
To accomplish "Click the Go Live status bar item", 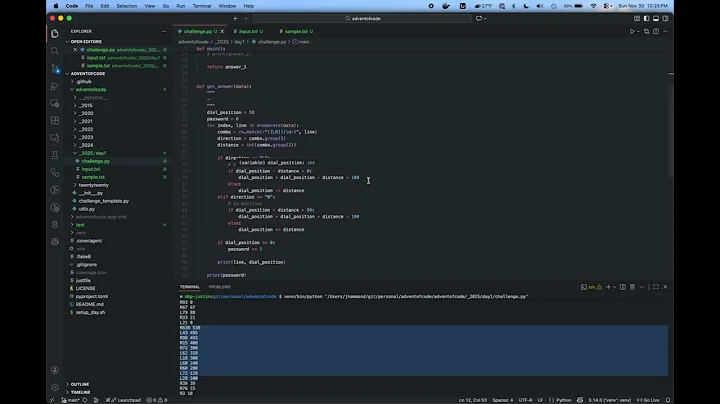I will tap(648, 400).
